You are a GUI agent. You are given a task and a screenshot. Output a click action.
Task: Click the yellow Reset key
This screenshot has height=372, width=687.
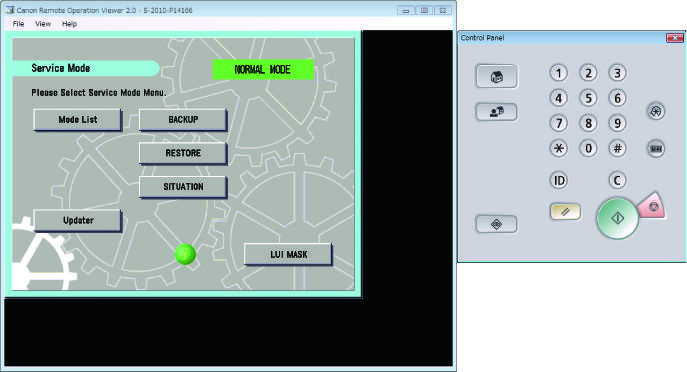(565, 212)
